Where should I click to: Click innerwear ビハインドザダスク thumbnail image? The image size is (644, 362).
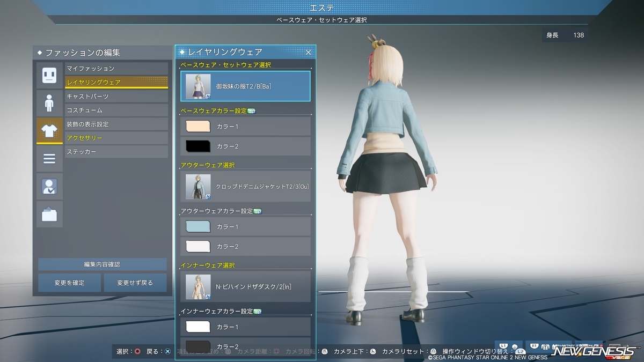(x=198, y=286)
